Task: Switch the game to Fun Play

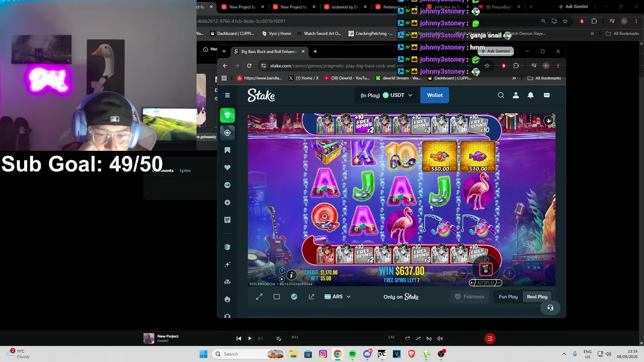Action: (508, 297)
